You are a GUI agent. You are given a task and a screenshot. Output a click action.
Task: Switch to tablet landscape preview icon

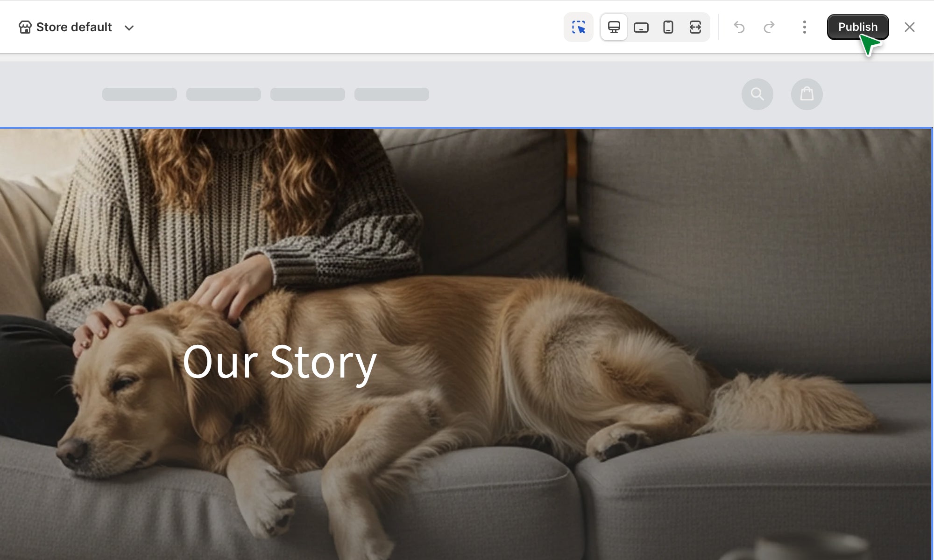tap(641, 27)
